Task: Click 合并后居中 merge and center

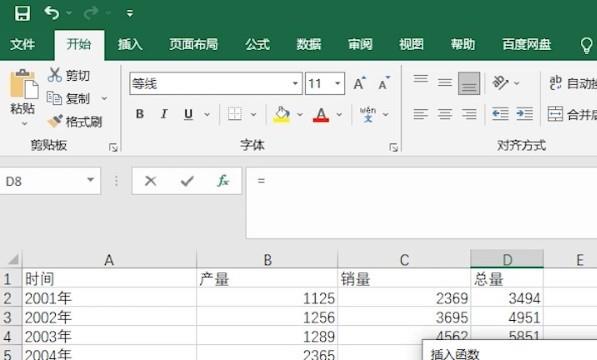Action: (x=572, y=114)
